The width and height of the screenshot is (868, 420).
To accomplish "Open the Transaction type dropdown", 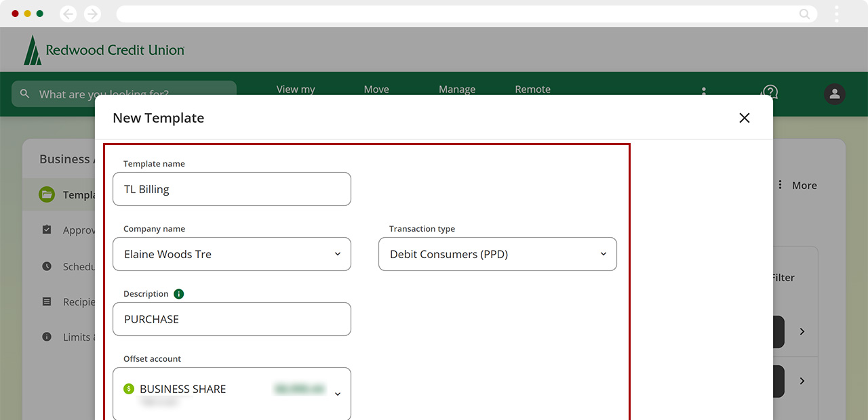I will [x=498, y=254].
